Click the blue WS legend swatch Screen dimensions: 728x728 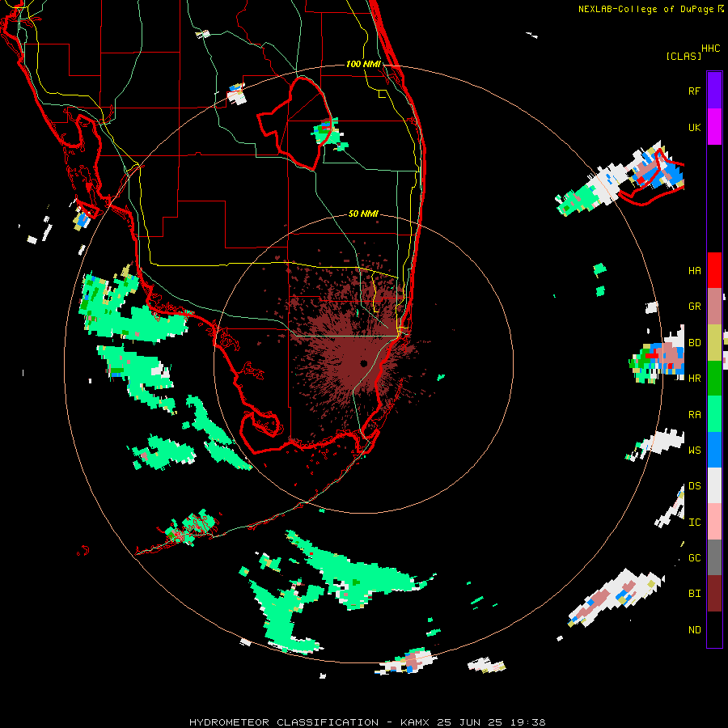pos(714,450)
